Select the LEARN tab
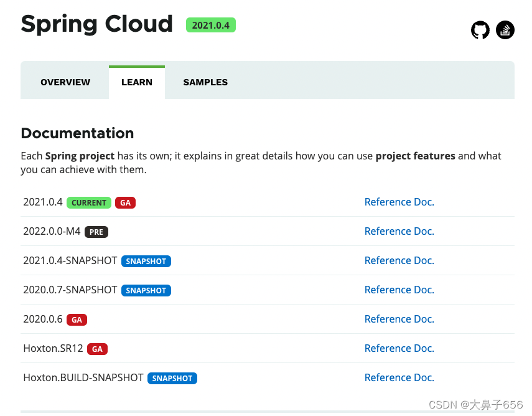Viewport: 532px width, 416px height. click(x=136, y=82)
